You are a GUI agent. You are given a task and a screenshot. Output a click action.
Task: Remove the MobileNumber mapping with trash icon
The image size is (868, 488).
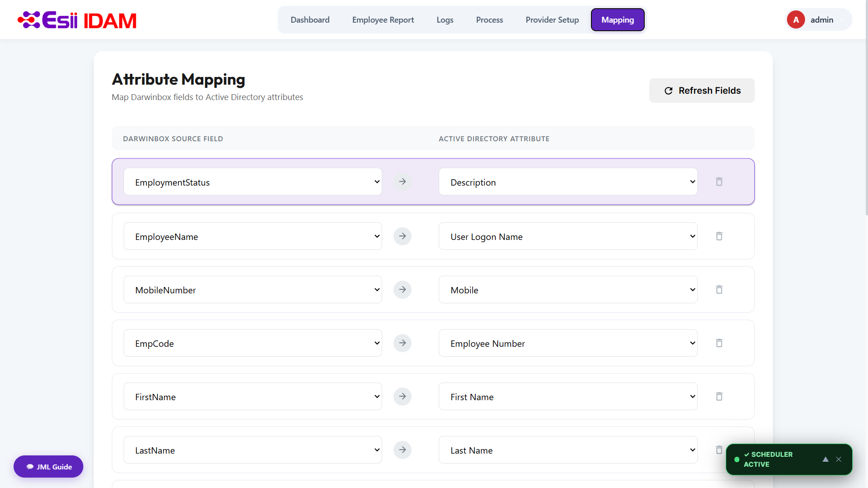click(719, 290)
